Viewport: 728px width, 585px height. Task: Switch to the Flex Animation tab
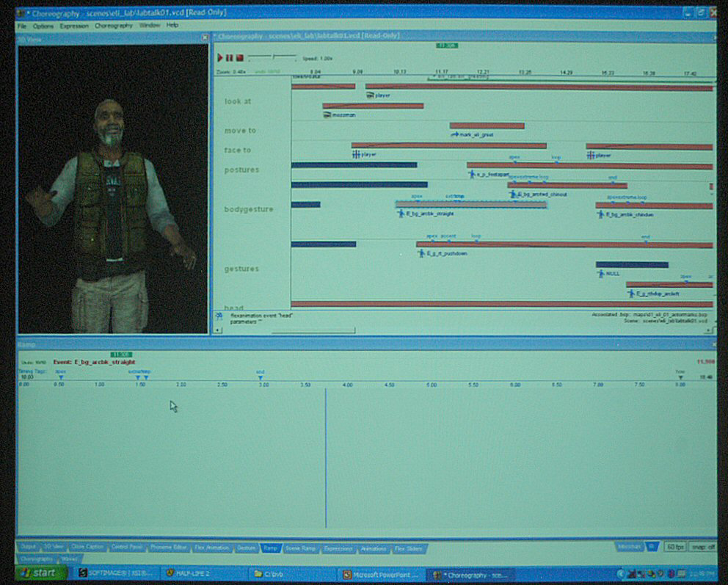[211, 548]
